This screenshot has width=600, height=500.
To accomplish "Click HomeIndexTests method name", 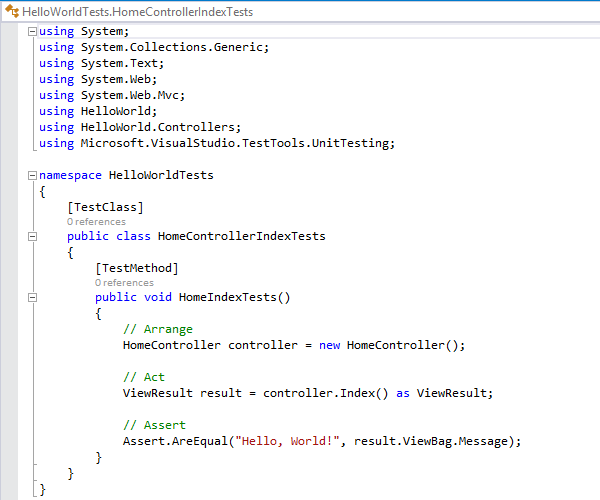I will tap(228, 297).
